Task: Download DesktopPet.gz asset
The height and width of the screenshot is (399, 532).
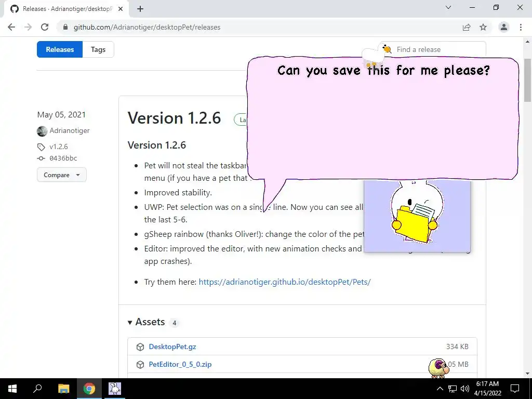Action: pyautogui.click(x=172, y=347)
